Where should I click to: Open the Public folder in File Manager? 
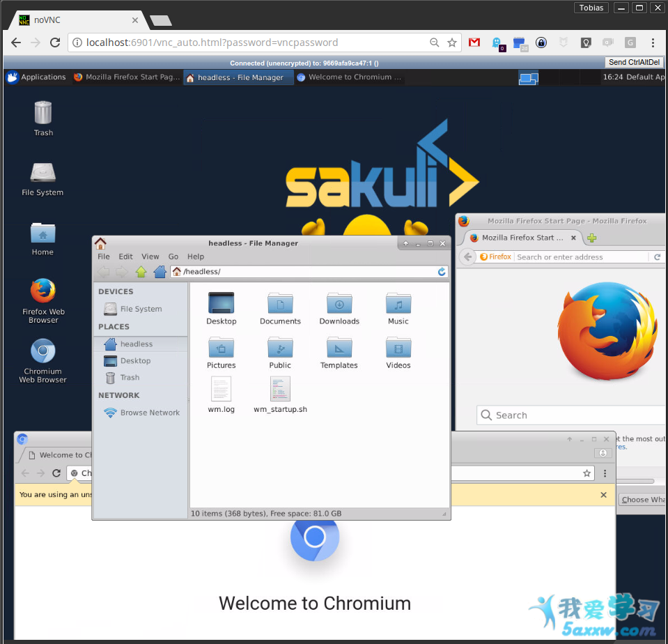[x=280, y=353]
